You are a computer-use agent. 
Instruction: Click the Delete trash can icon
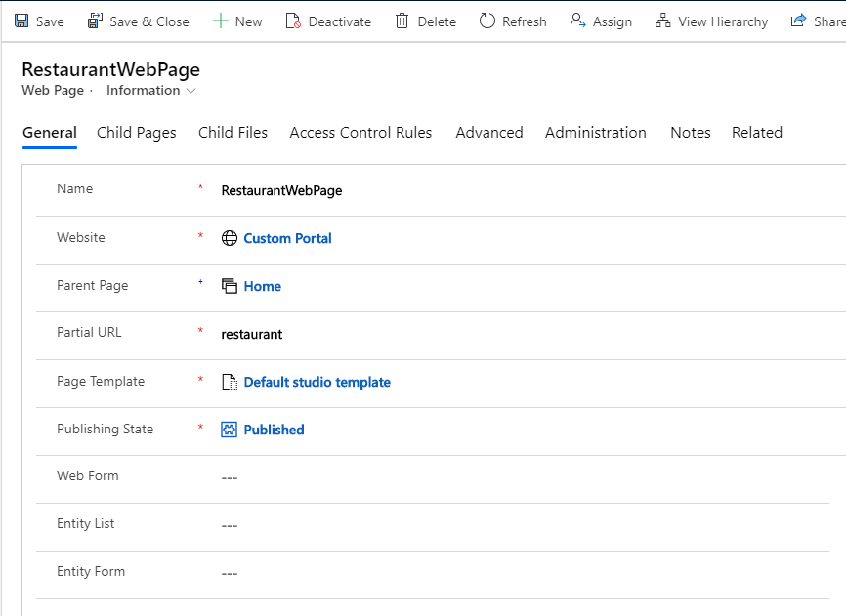pos(402,21)
